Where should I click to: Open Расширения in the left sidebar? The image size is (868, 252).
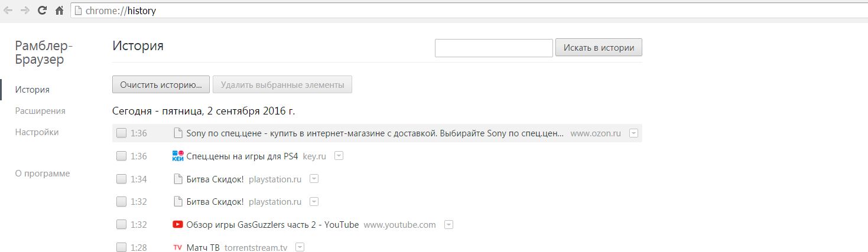40,111
